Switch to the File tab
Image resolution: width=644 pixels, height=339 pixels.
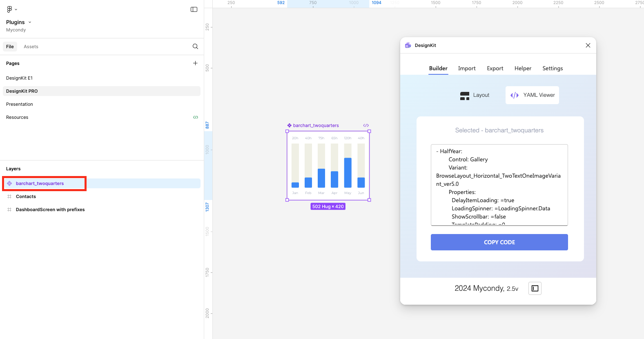(10, 47)
